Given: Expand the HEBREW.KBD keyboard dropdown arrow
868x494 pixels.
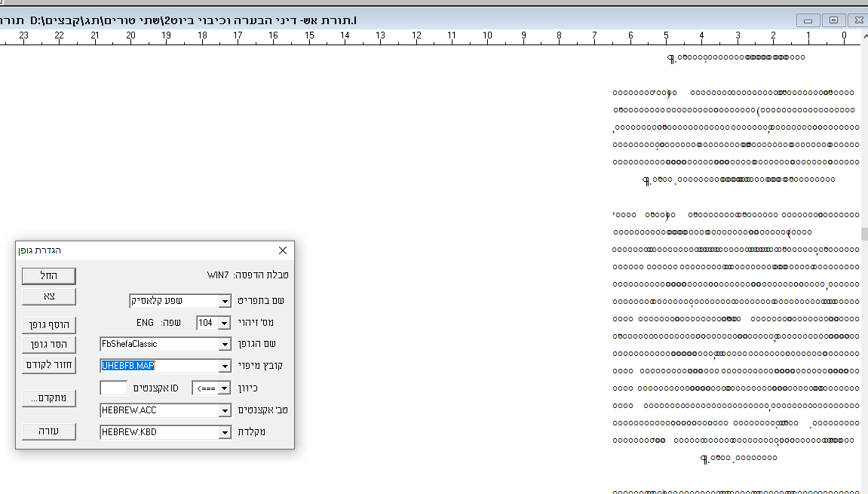Looking at the screenshot, I should [224, 432].
